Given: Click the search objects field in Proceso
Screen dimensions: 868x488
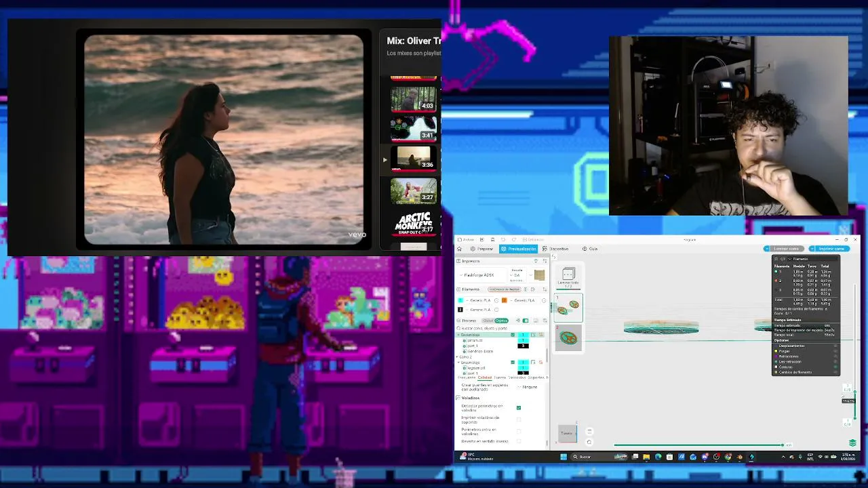Looking at the screenshot, I should click(500, 328).
